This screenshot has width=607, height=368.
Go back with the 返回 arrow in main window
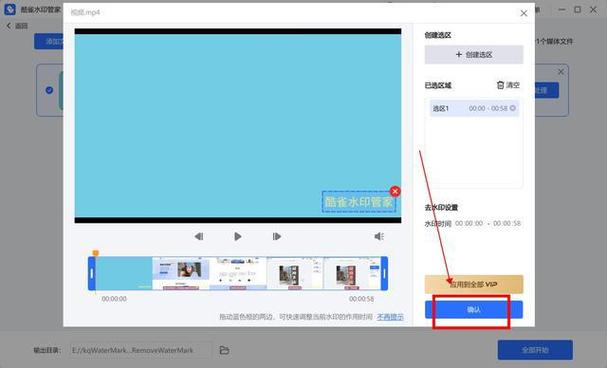pos(17,26)
